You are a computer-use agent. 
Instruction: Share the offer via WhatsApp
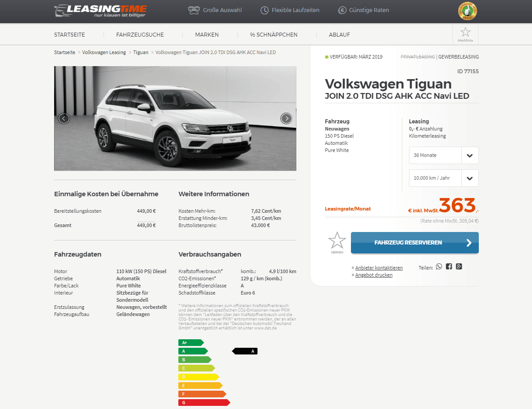pyautogui.click(x=439, y=266)
